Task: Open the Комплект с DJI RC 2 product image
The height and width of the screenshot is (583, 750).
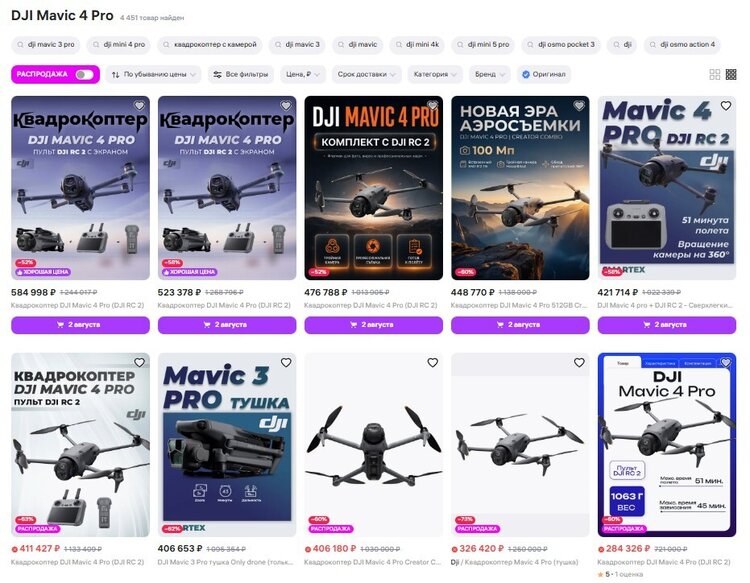Action: [x=374, y=187]
